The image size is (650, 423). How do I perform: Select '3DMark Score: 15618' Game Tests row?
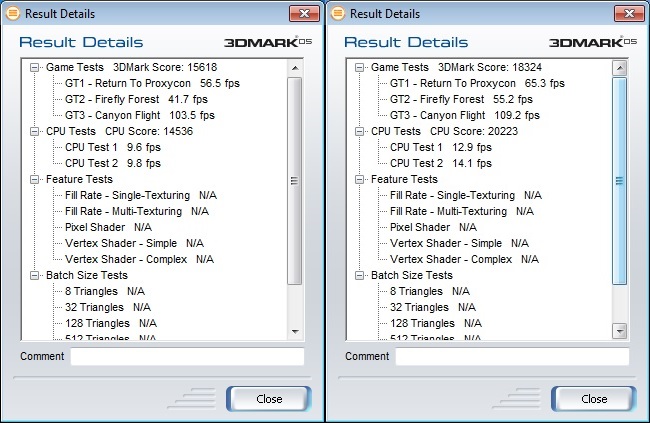pyautogui.click(x=131, y=68)
